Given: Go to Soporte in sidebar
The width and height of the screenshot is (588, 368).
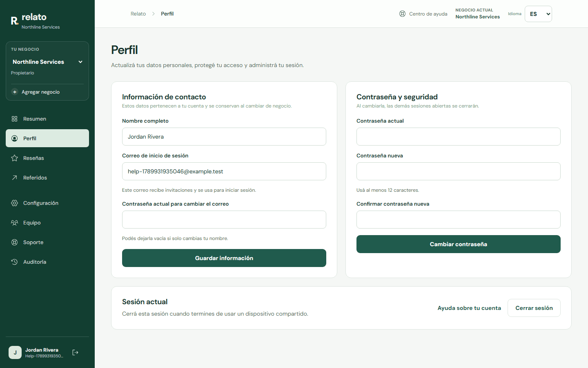Looking at the screenshot, I should (x=47, y=242).
